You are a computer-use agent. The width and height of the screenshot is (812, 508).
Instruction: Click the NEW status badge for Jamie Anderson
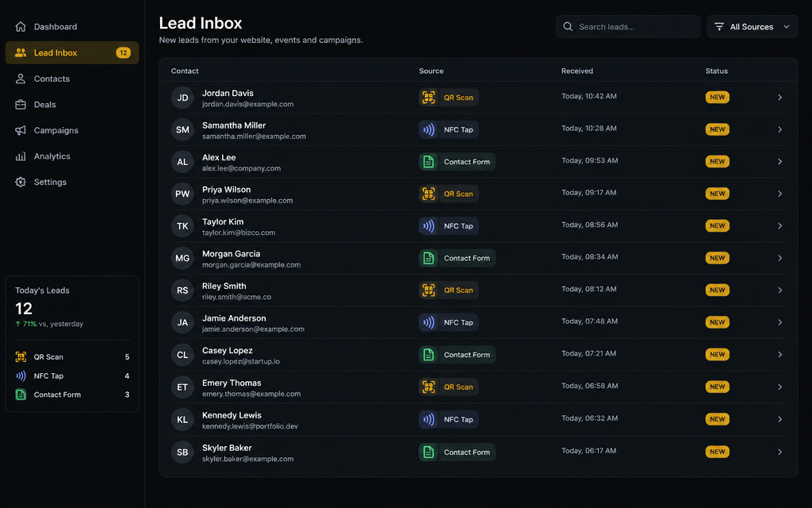click(717, 322)
